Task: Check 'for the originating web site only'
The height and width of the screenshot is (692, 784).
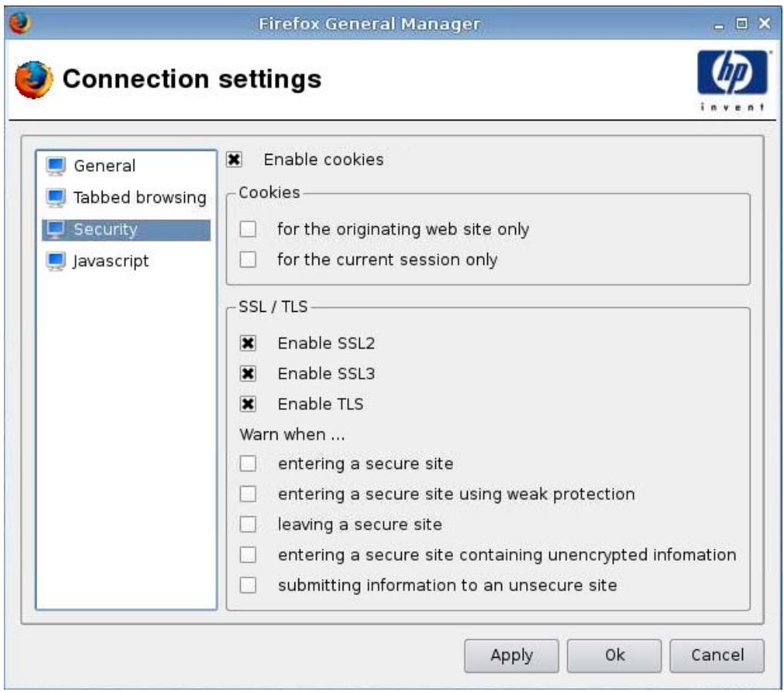Action: [248, 229]
